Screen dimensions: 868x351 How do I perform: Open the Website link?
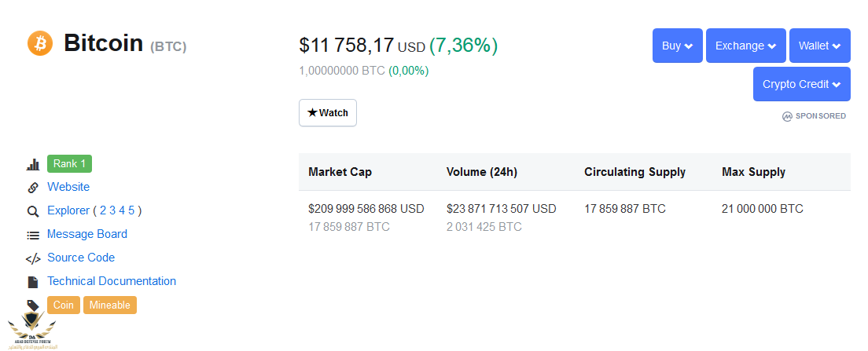tap(68, 187)
